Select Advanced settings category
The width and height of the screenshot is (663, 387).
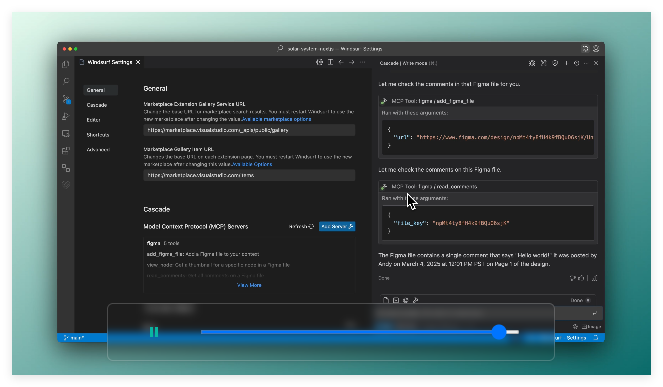(x=98, y=150)
